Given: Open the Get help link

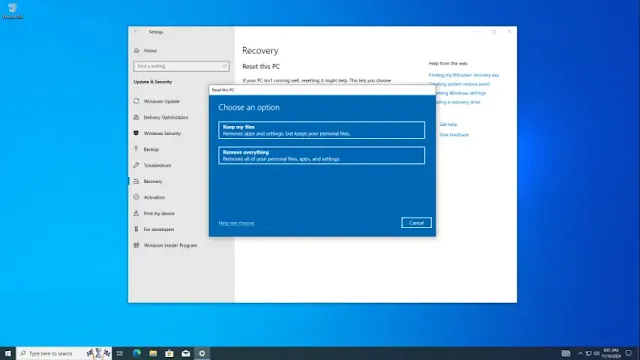Looking at the screenshot, I should coord(448,124).
